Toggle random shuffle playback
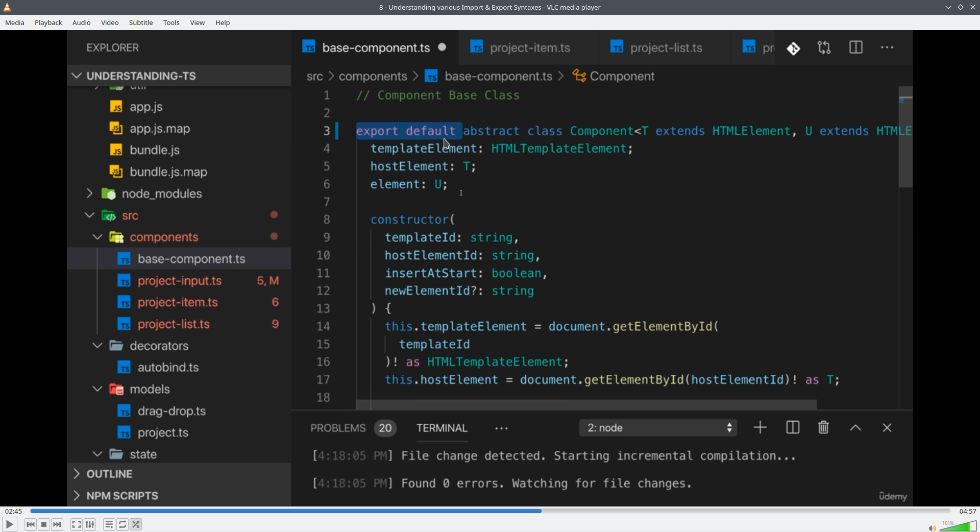 click(x=136, y=524)
